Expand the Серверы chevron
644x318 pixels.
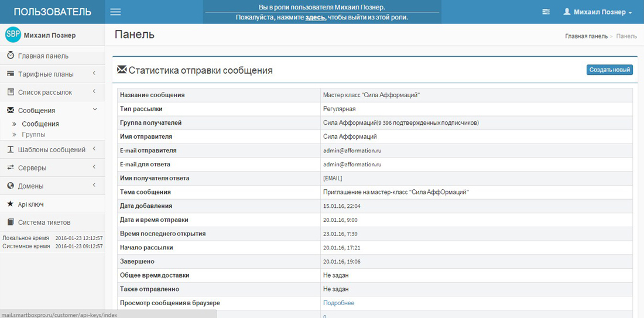coord(94,167)
